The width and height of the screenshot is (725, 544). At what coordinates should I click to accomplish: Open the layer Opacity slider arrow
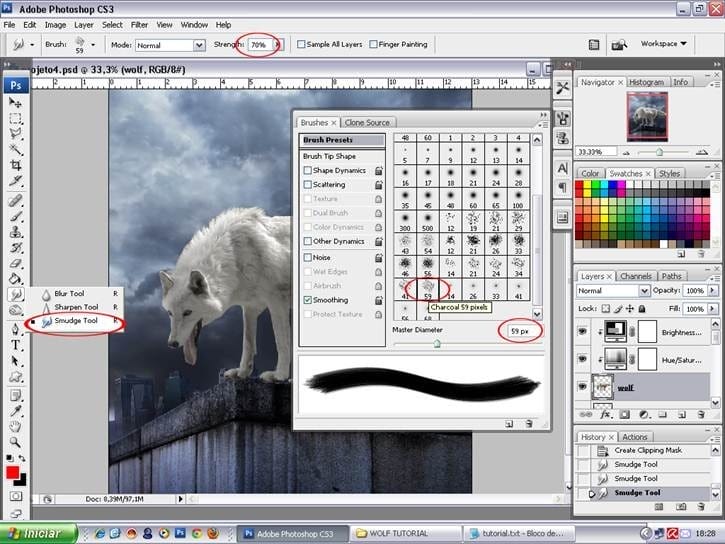[x=713, y=290]
